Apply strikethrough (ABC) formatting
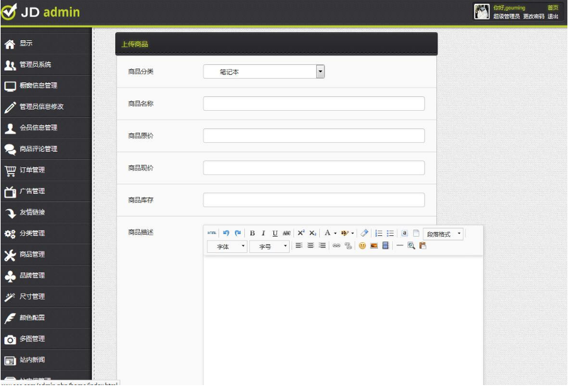Image resolution: width=568 pixels, height=392 pixels. tap(287, 233)
